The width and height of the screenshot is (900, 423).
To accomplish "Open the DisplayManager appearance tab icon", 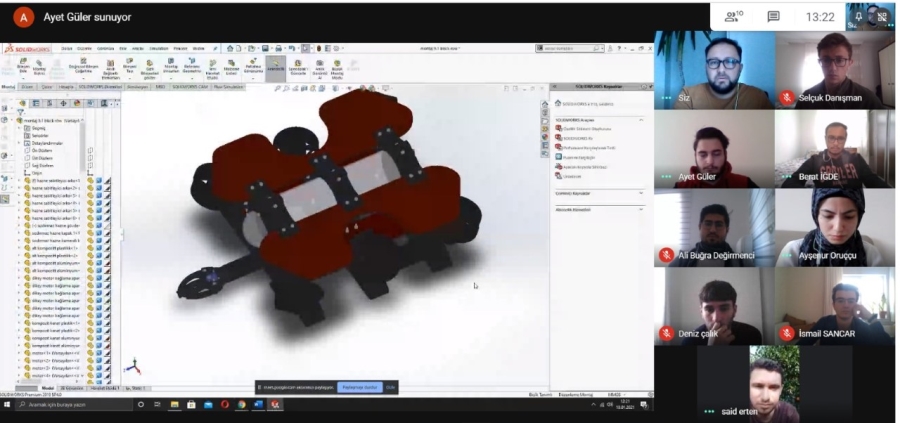I will coord(77,103).
